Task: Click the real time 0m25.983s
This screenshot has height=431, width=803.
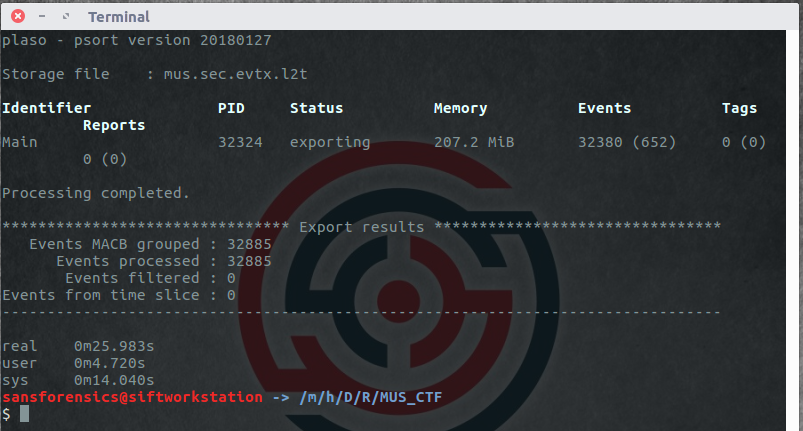Action: (114, 346)
